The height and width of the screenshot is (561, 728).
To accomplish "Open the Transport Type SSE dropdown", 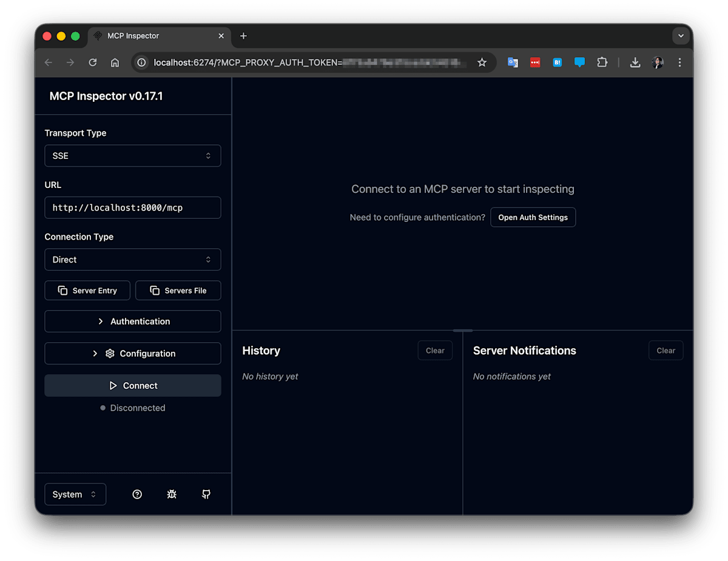I will tap(133, 156).
